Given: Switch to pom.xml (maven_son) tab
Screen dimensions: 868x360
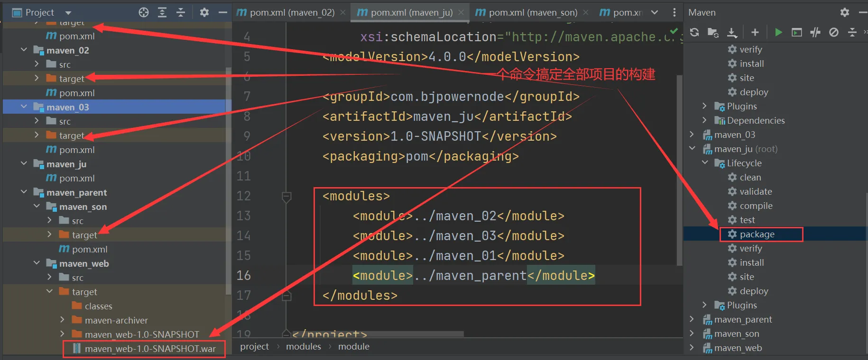Looking at the screenshot, I should pyautogui.click(x=526, y=12).
